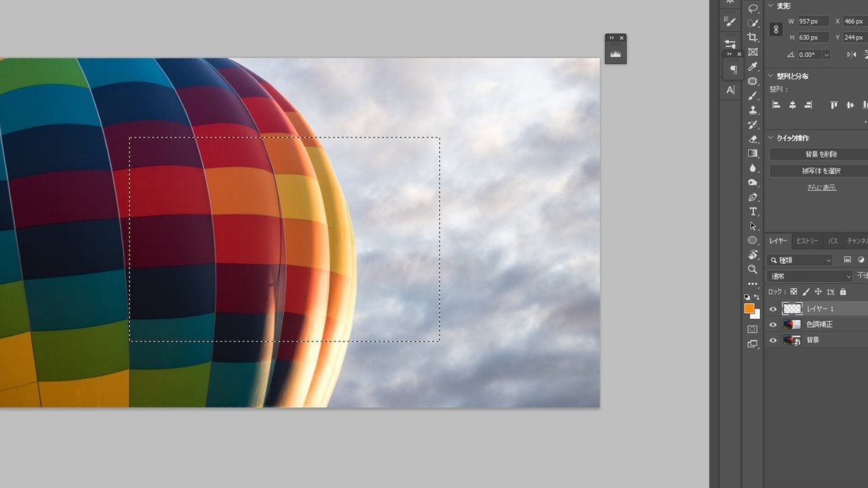
Task: Select the Brush tool in toolbar
Action: tap(753, 95)
